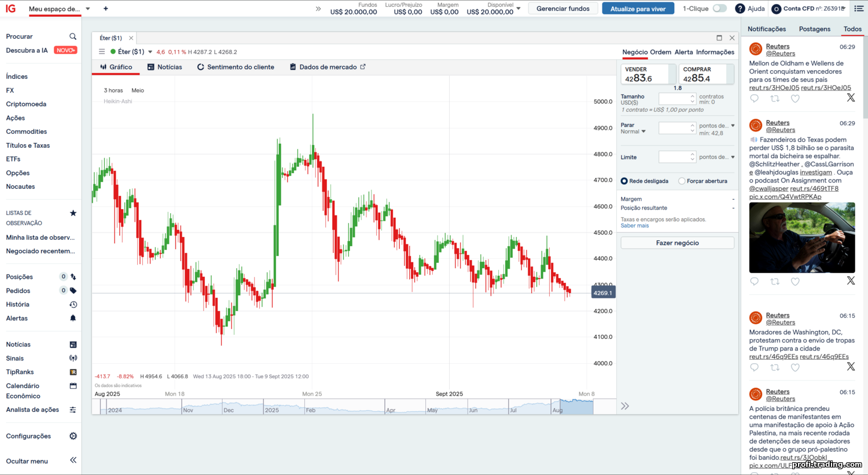Click Aug on the timeline range slider
The width and height of the screenshot is (868, 475).
558,409
